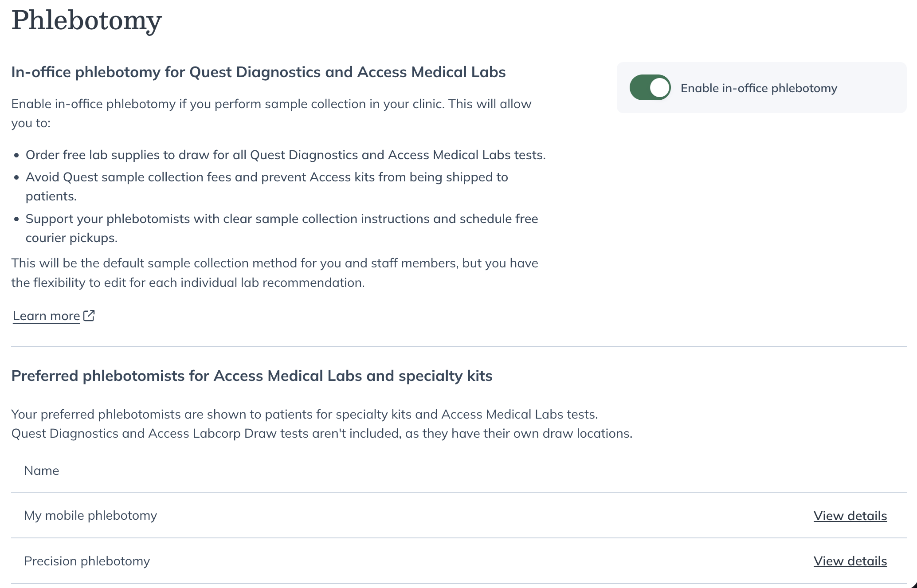Click the 'Support your phlebotomists' bullet
917x588 pixels.
282,219
